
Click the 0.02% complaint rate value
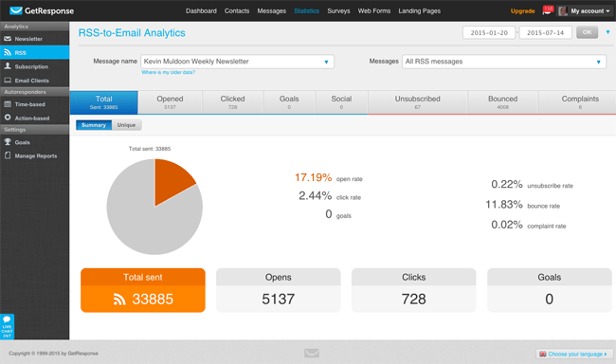[x=507, y=225]
